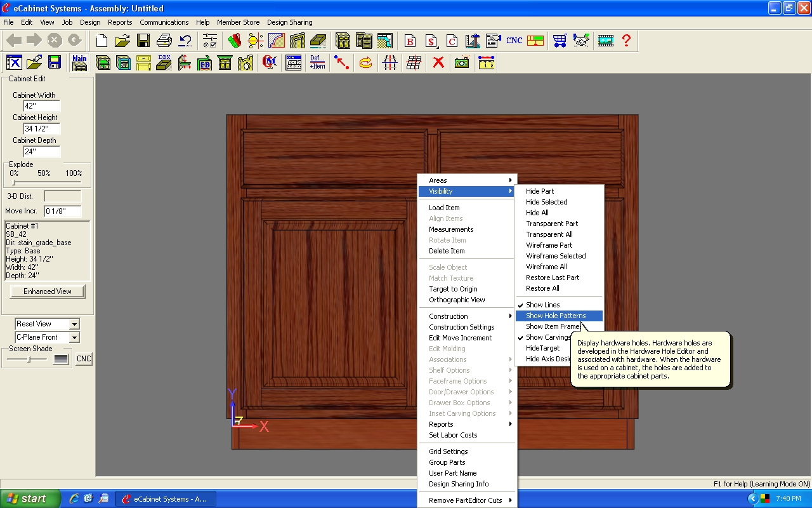The height and width of the screenshot is (508, 812).
Task: Adjust the Screen Shade slider
Action: point(28,359)
